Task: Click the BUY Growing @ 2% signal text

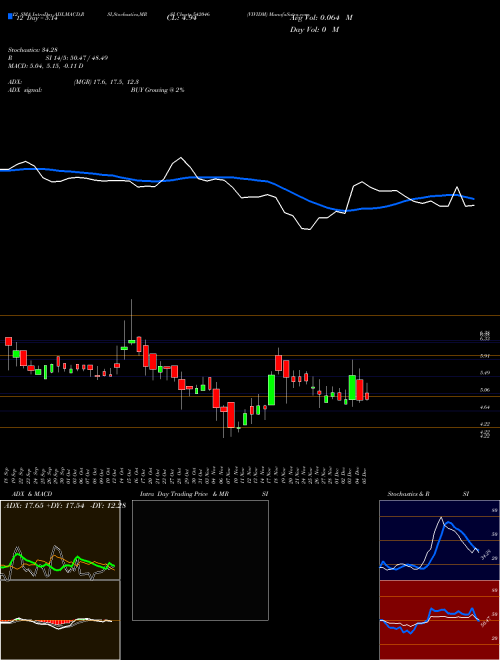Action: click(157, 90)
